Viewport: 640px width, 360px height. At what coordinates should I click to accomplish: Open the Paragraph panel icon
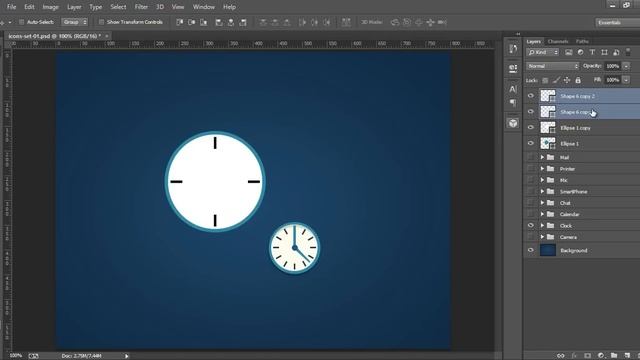513,103
